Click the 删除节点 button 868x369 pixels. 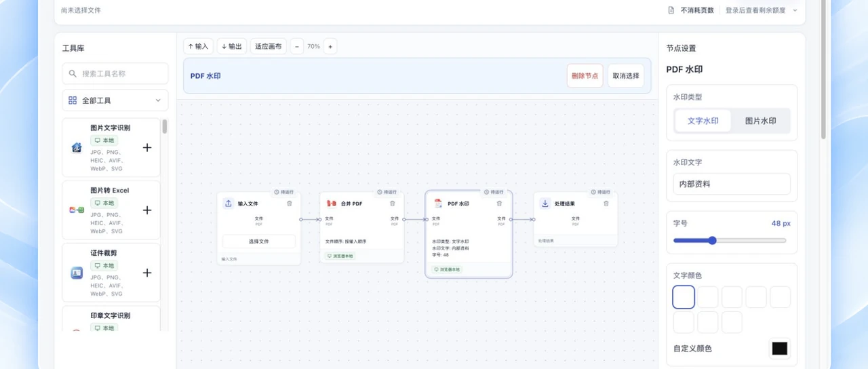[585, 76]
